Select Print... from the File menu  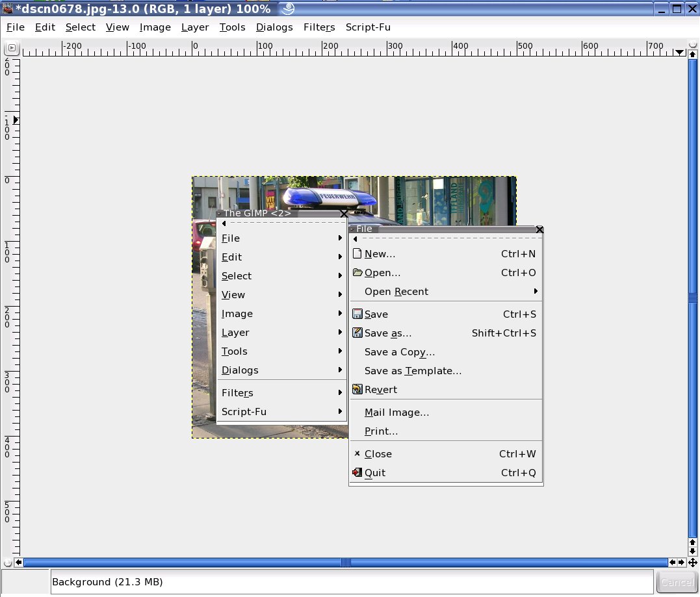coord(382,431)
